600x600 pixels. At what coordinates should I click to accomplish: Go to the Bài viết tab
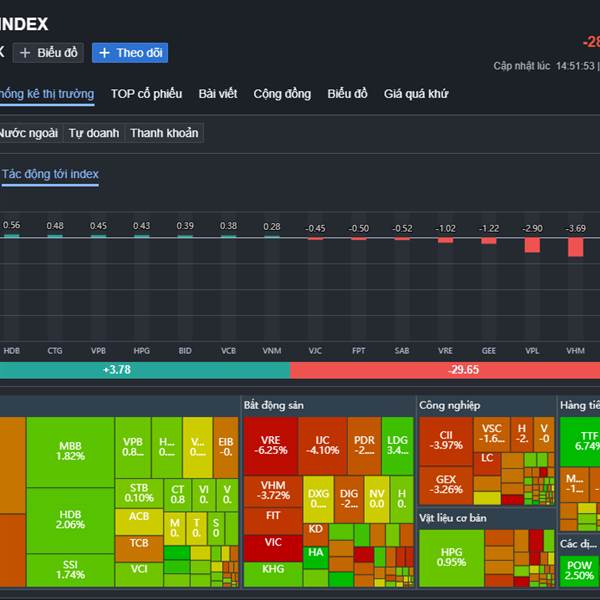[218, 94]
